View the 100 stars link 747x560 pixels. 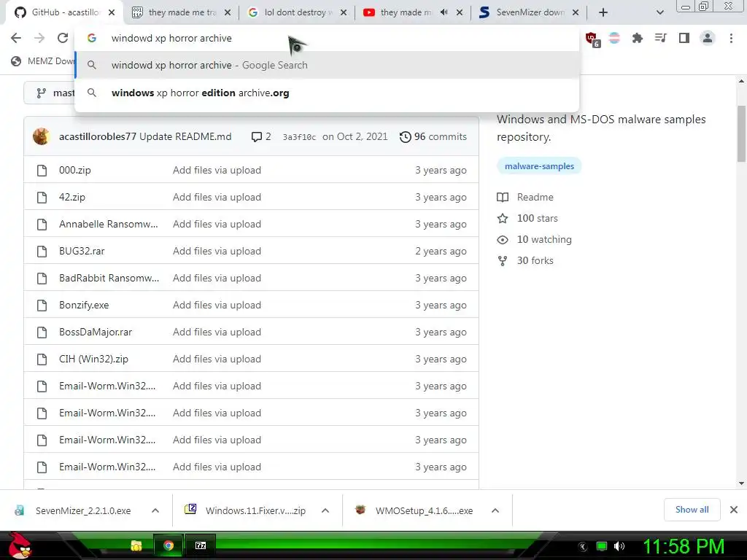click(x=527, y=218)
